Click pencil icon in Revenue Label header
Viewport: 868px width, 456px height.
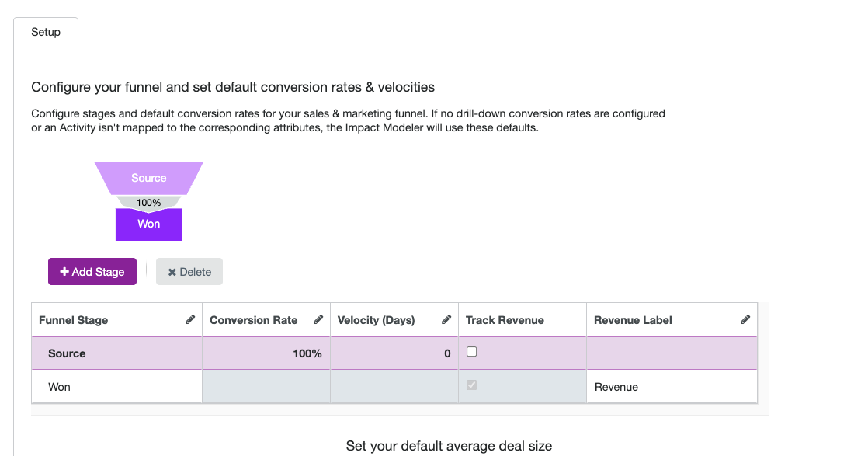pyautogui.click(x=745, y=319)
